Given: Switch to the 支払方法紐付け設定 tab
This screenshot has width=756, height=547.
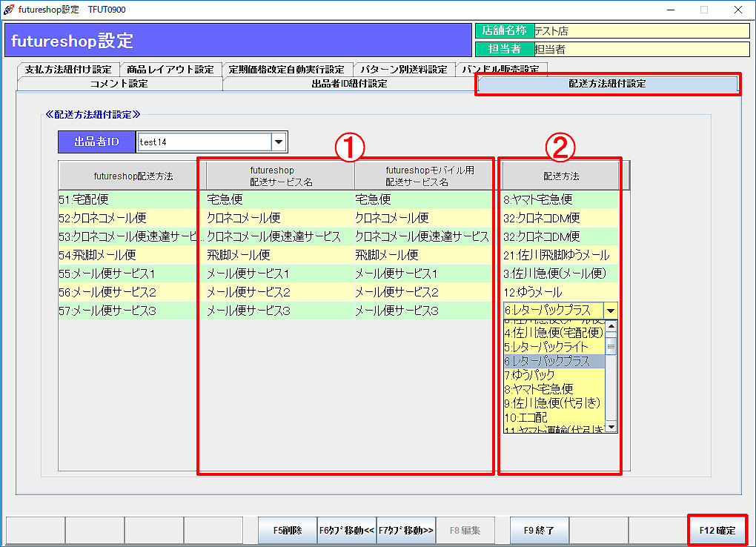Looking at the screenshot, I should tap(67, 70).
